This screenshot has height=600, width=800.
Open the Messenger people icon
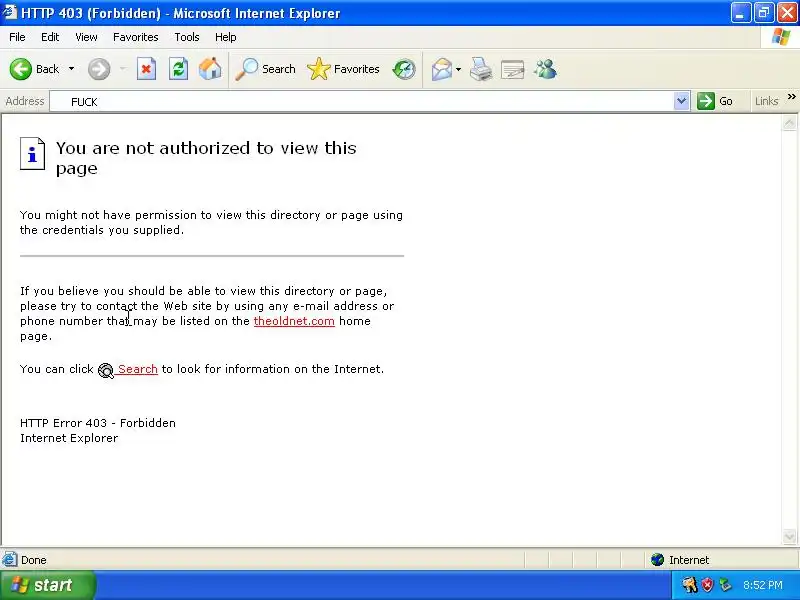(545, 69)
